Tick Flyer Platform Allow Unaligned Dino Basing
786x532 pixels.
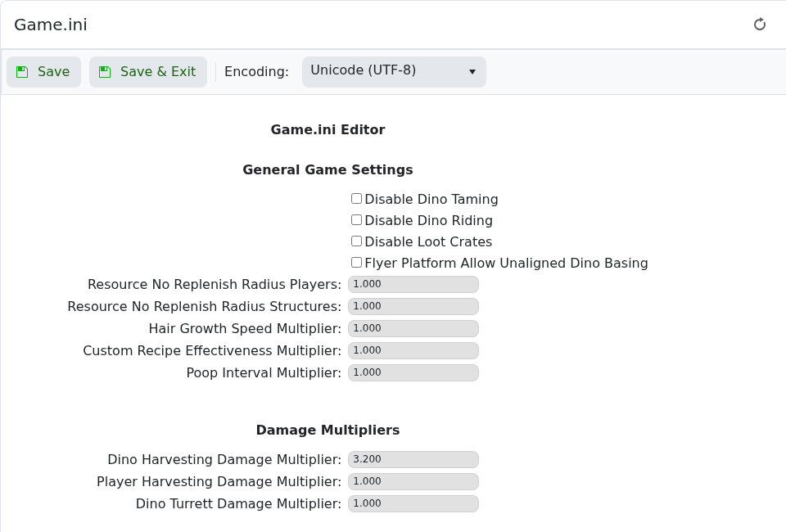356,263
